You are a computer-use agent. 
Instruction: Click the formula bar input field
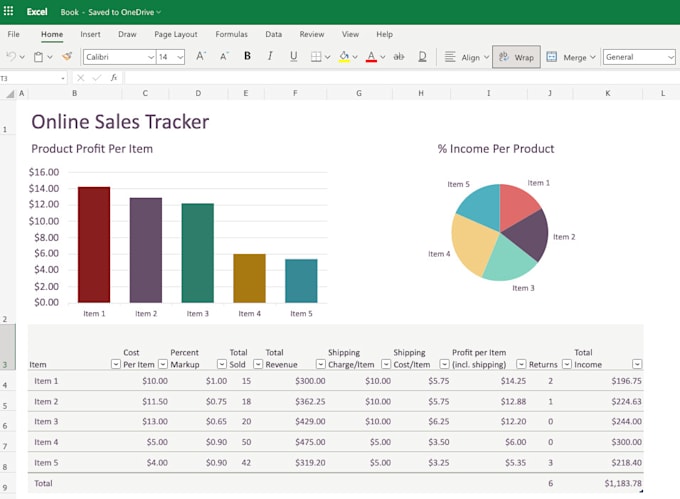pyautogui.click(x=400, y=77)
